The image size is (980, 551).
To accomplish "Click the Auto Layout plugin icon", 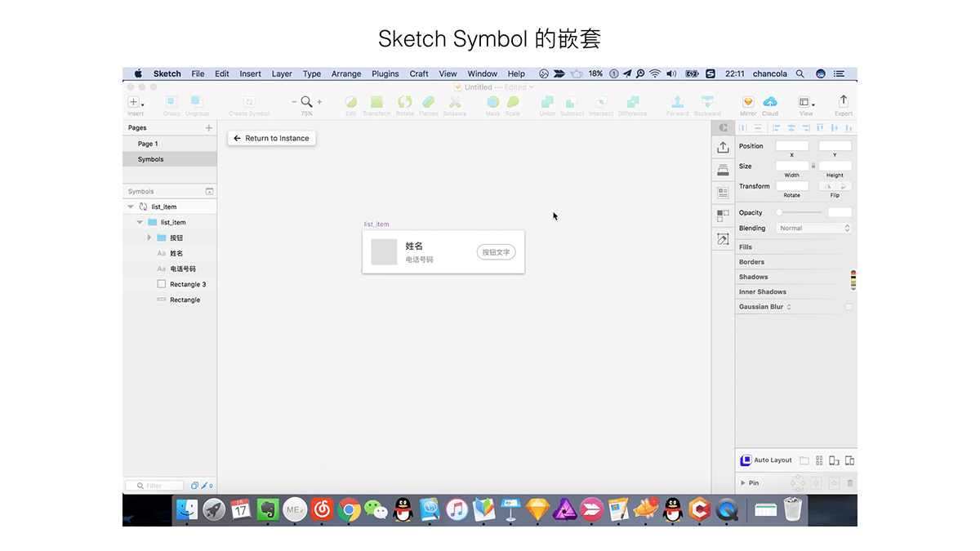I will tap(746, 460).
